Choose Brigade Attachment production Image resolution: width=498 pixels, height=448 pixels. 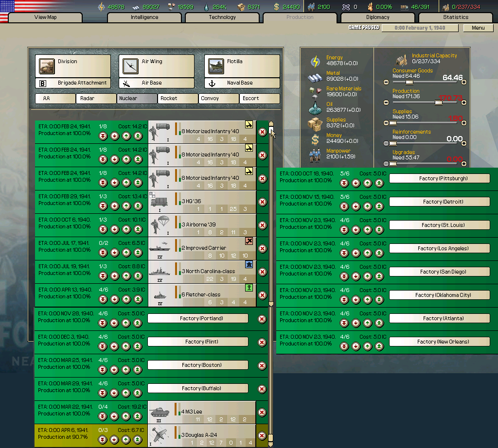pos(73,83)
